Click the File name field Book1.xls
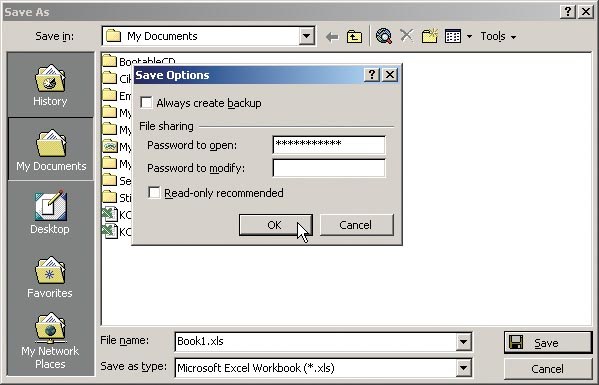This screenshot has width=599, height=385. click(316, 341)
